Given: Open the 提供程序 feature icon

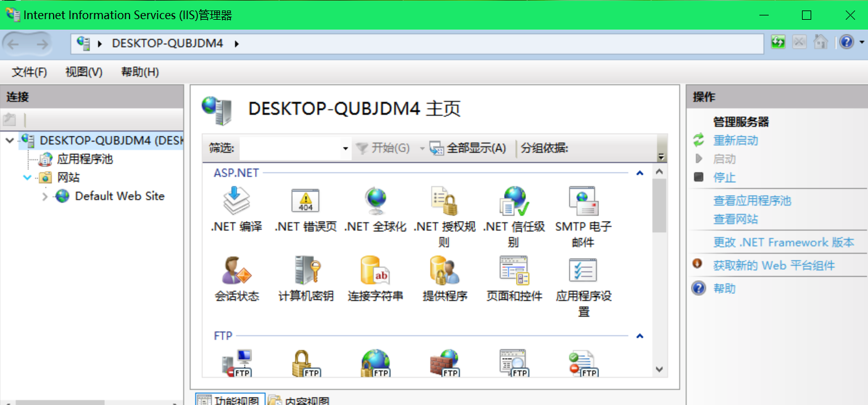Looking at the screenshot, I should point(445,270).
